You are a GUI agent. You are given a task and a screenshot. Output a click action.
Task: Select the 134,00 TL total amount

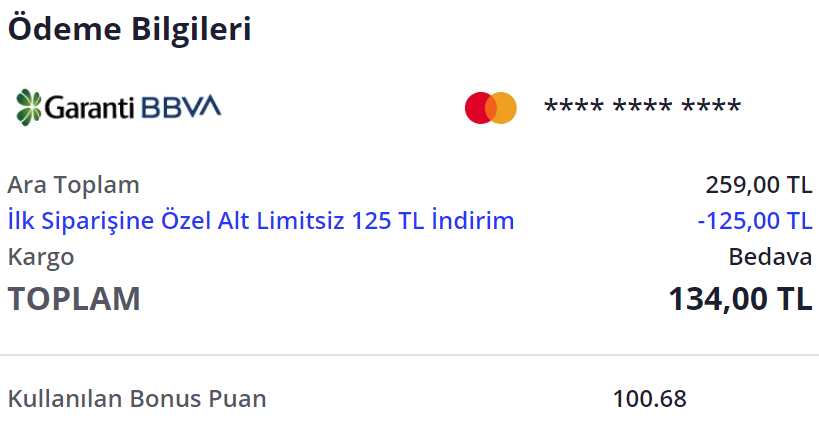[x=740, y=299]
